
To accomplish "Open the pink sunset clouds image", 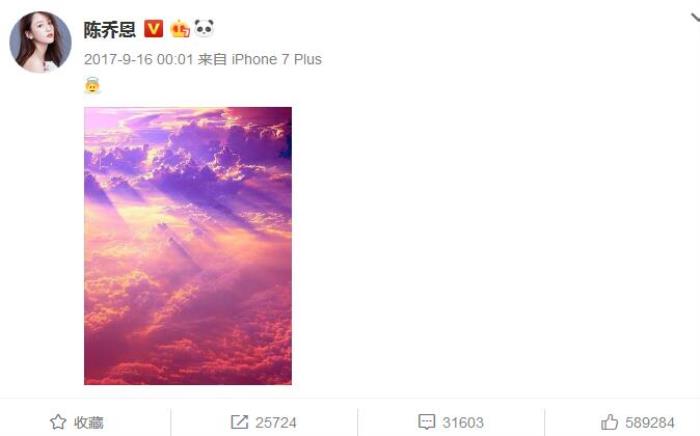I will [x=188, y=246].
